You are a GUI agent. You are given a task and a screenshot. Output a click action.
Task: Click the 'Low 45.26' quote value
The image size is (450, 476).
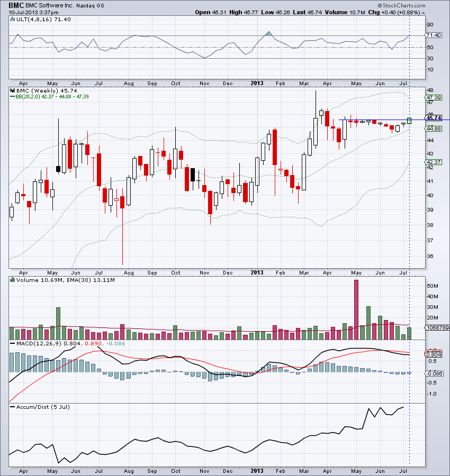click(275, 13)
